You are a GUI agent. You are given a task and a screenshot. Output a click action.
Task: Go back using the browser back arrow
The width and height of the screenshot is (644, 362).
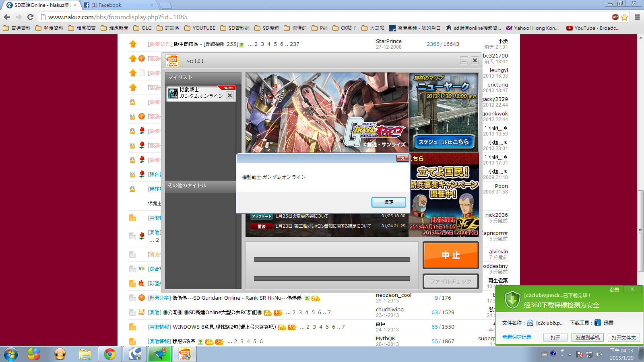pyautogui.click(x=7, y=17)
